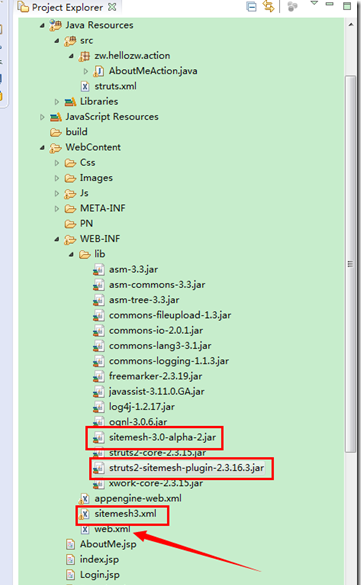Image resolution: width=361 pixels, height=585 pixels.
Task: Click the Login.jsp file icon
Action: pyautogui.click(x=70, y=575)
